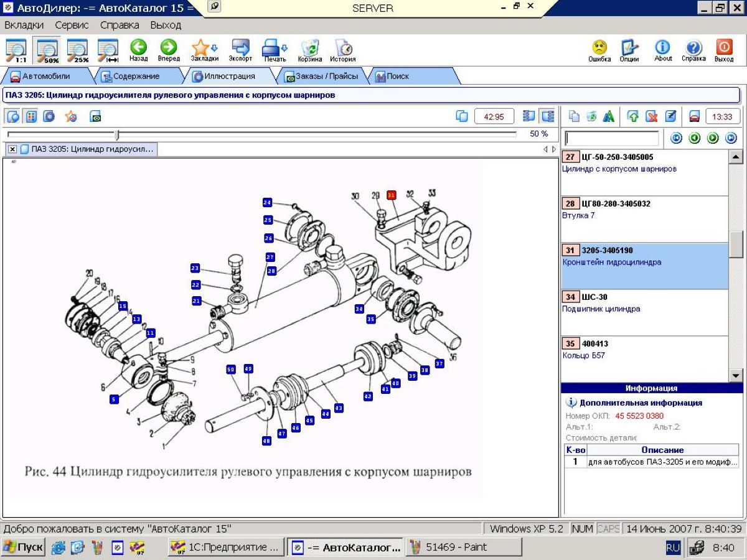Toggle the 1:1 zoom mode button

click(17, 50)
